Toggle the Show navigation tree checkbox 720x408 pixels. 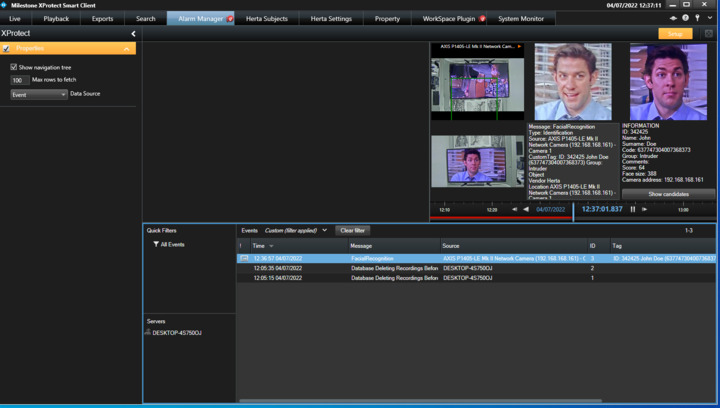tap(14, 67)
